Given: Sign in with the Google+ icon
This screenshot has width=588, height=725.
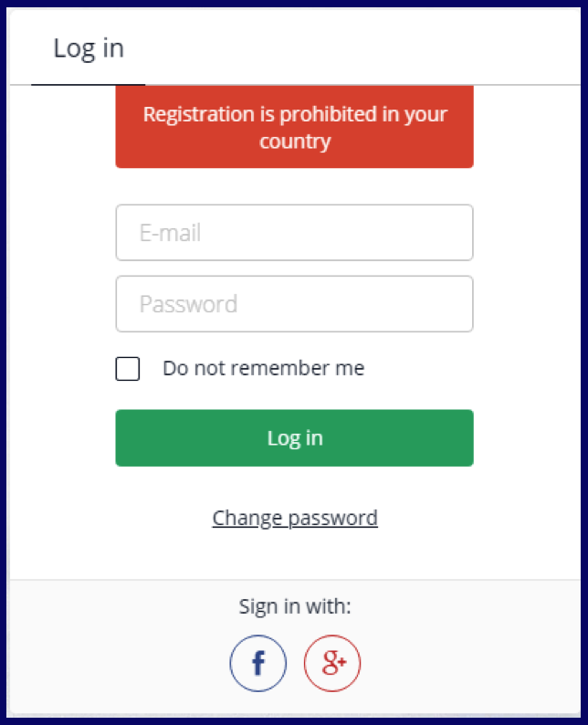Looking at the screenshot, I should pos(332,663).
